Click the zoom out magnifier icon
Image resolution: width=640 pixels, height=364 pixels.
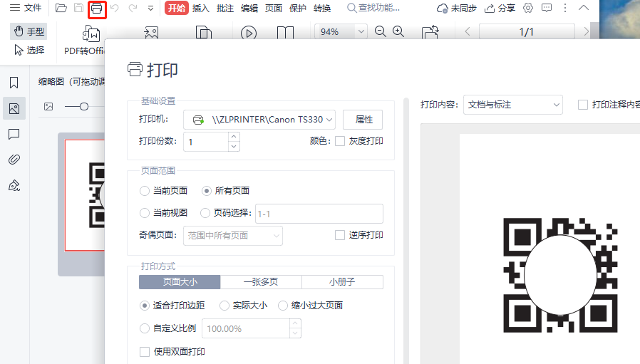pyautogui.click(x=380, y=32)
